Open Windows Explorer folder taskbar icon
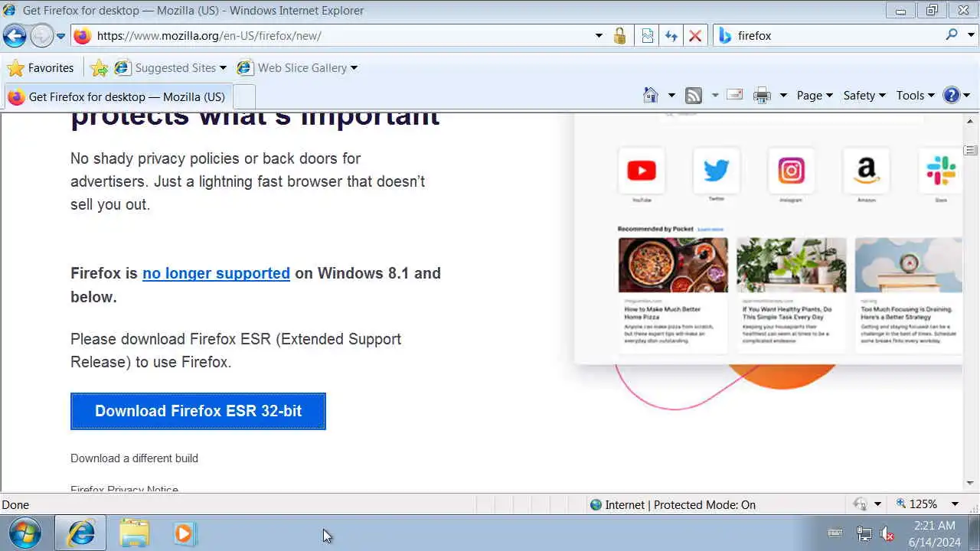This screenshot has width=980, height=551. (134, 533)
